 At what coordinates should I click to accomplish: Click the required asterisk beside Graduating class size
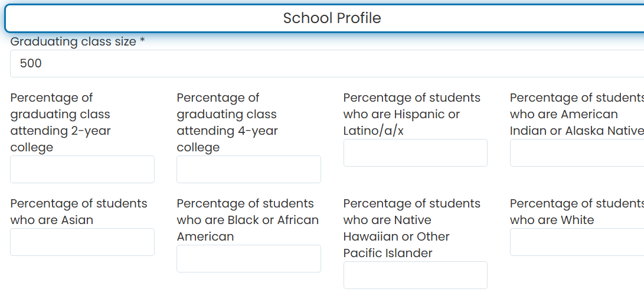point(142,40)
